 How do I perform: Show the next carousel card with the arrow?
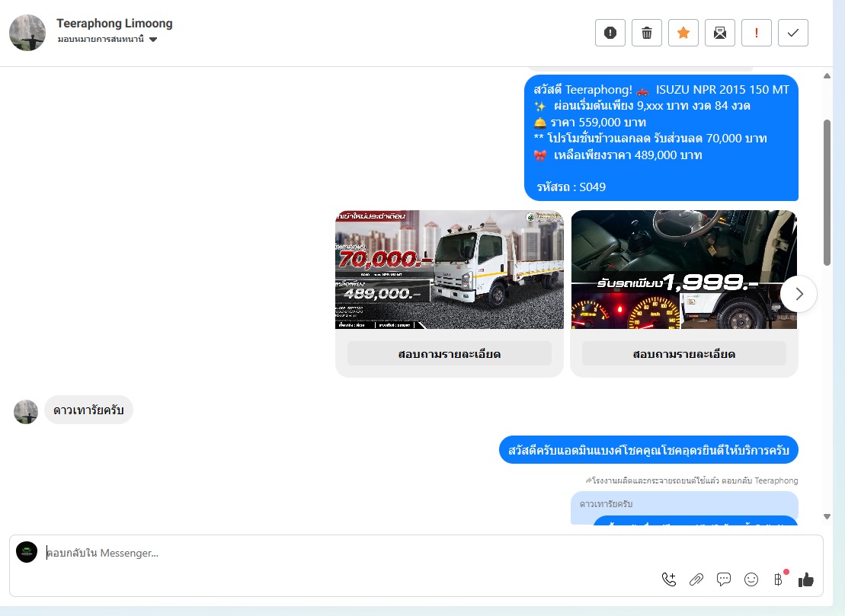799,293
